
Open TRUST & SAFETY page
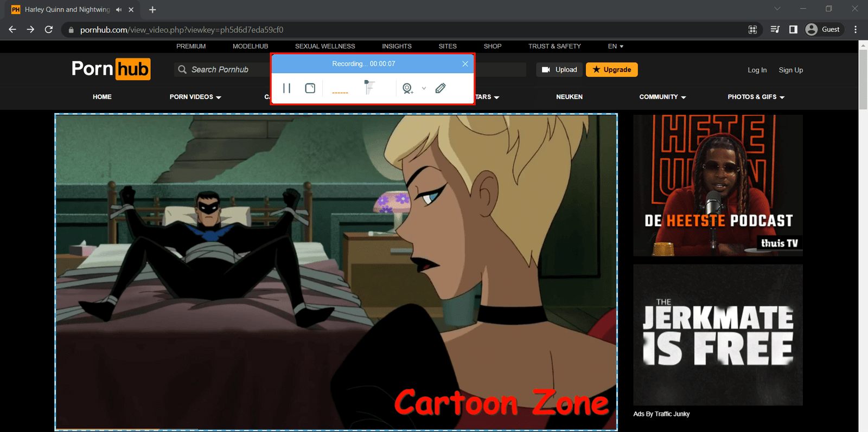(x=554, y=46)
